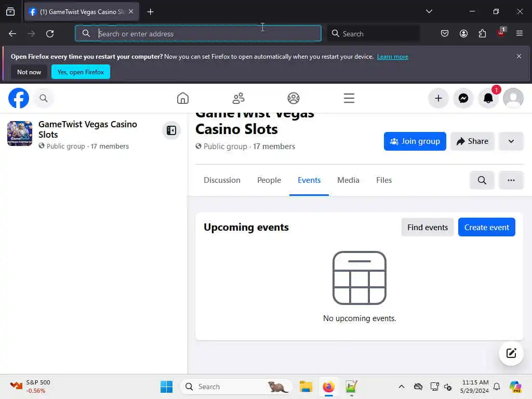Image resolution: width=532 pixels, height=399 pixels.
Task: Collapse the left group sidebar panel icon
Action: [x=171, y=130]
